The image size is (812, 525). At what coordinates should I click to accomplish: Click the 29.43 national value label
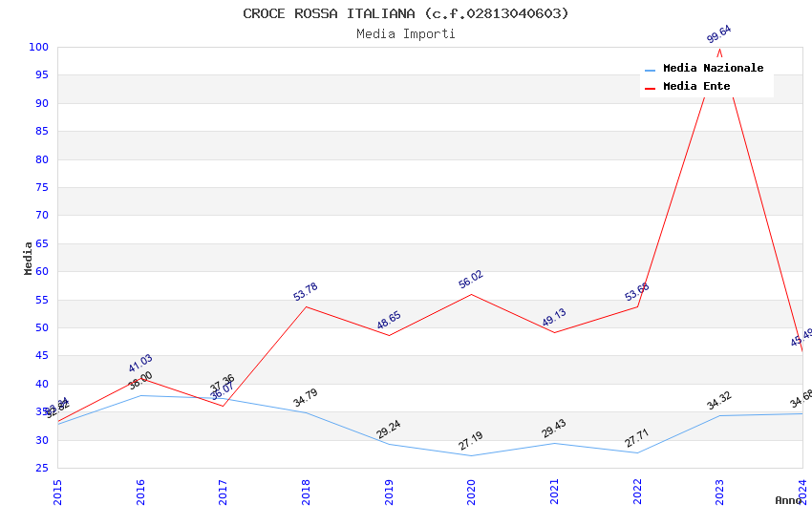[554, 429]
